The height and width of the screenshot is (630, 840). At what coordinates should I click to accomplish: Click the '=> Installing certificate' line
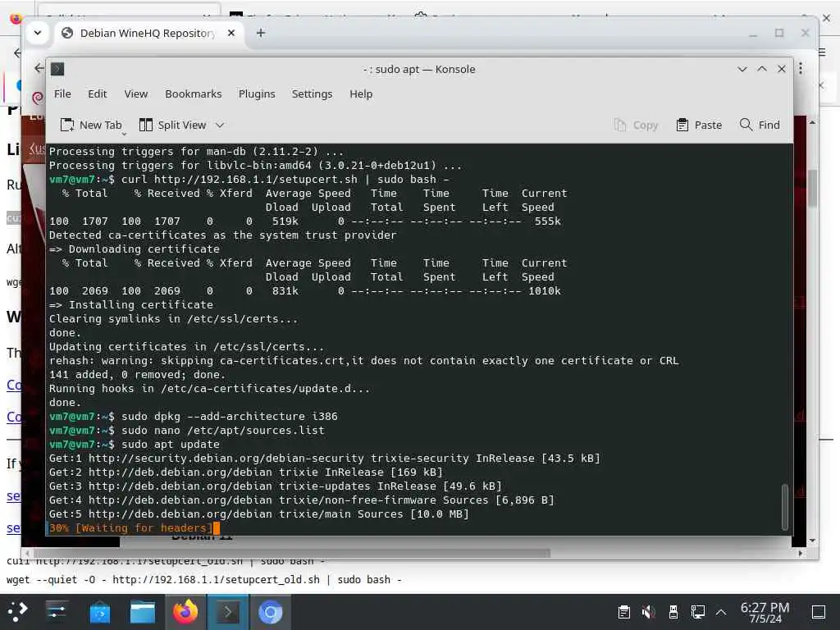click(130, 305)
